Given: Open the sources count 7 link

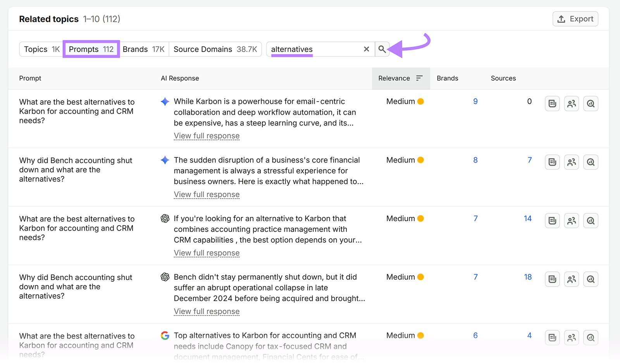Looking at the screenshot, I should pos(530,160).
